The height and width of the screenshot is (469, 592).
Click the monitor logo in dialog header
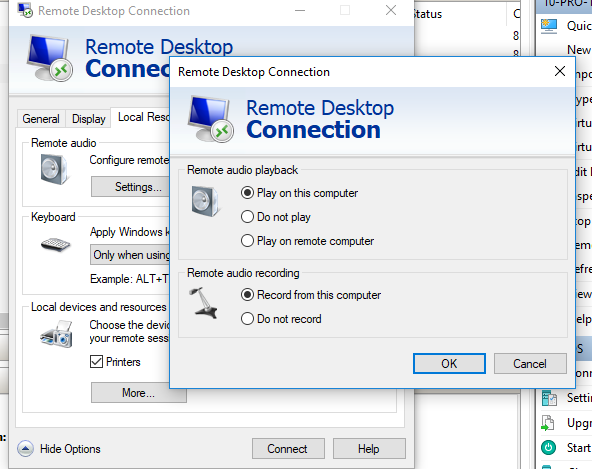point(210,119)
